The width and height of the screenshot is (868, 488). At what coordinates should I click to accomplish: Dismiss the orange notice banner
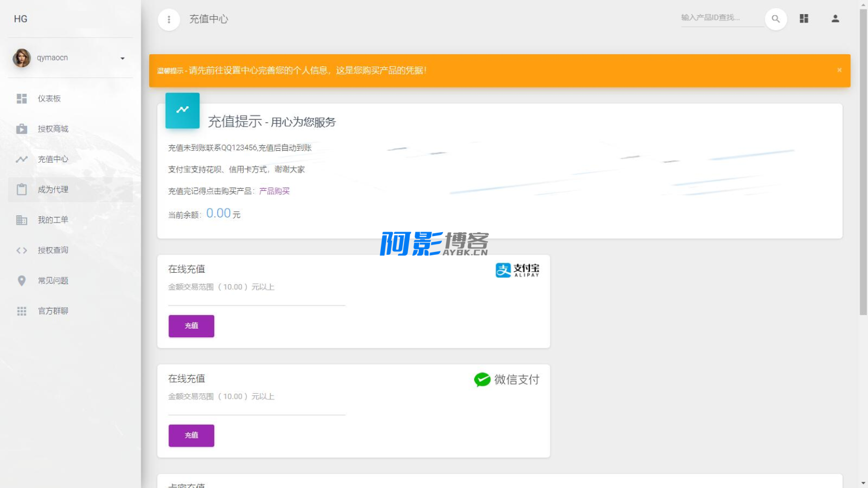click(x=839, y=70)
